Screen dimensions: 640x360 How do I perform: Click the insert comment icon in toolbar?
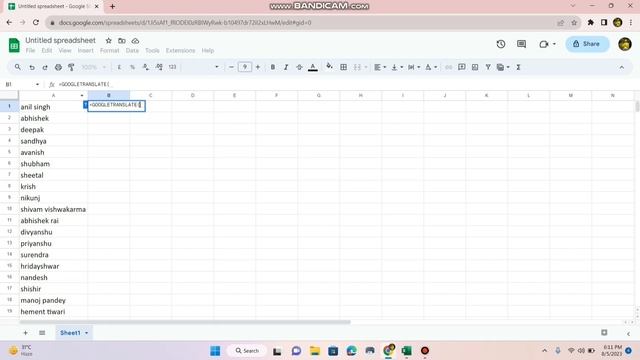click(x=462, y=67)
